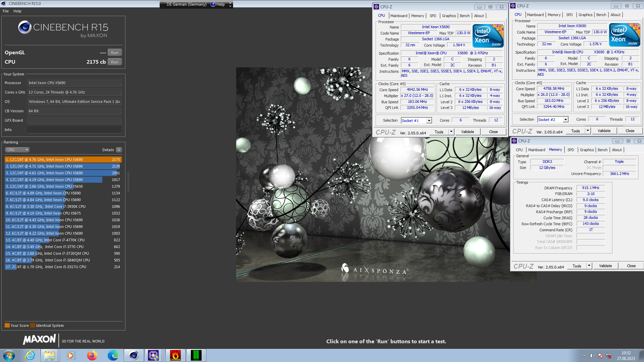Open the Tools dropdown arrow in Socket #2 CPU-Z window
The width and height of the screenshot is (644, 362).
pos(588,131)
